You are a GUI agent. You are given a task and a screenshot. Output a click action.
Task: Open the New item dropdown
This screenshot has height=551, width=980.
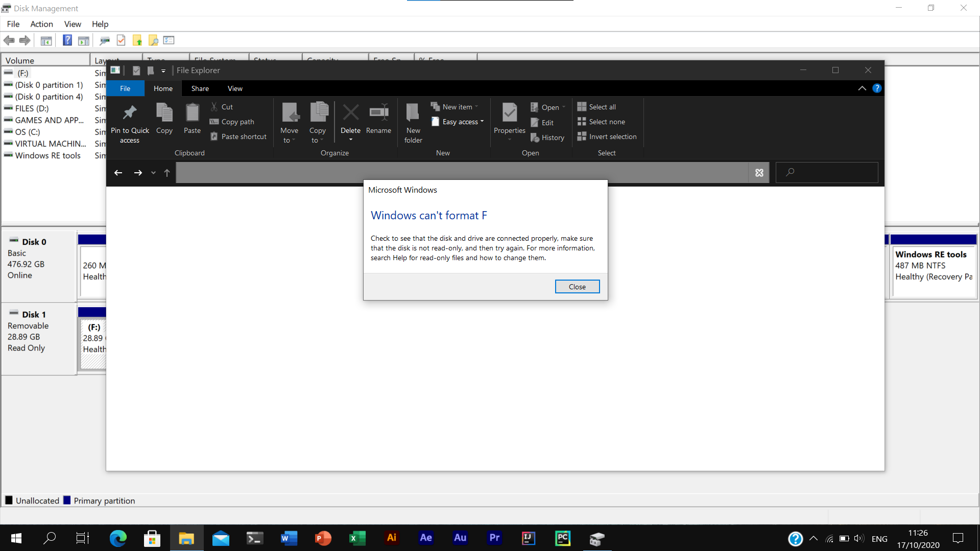pos(455,107)
